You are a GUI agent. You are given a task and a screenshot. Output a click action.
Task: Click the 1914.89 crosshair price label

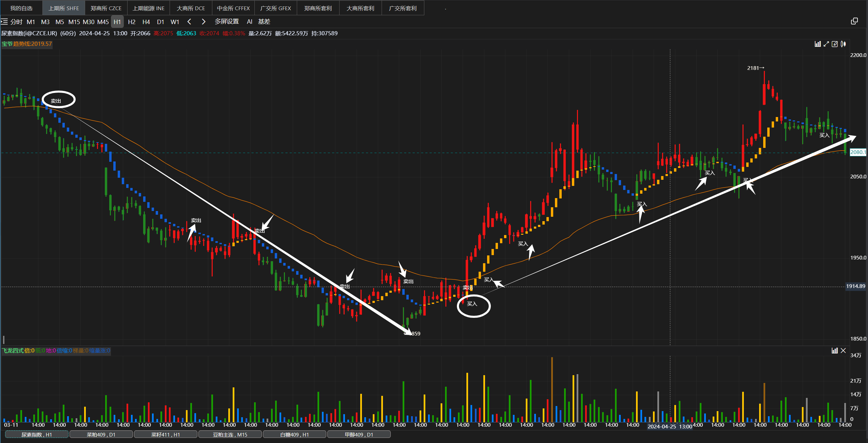point(855,286)
